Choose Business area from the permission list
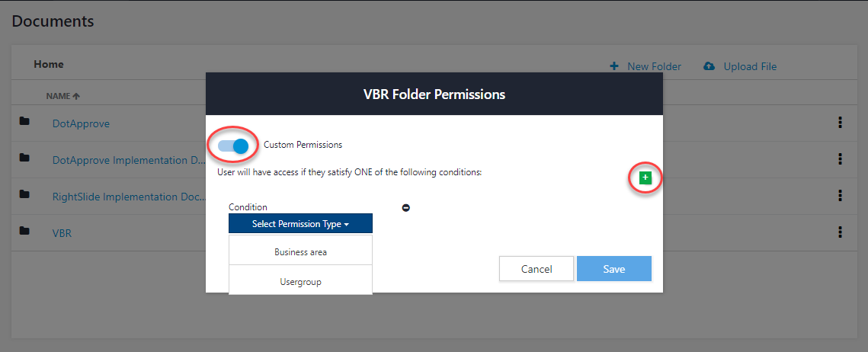868x352 pixels. coord(300,252)
